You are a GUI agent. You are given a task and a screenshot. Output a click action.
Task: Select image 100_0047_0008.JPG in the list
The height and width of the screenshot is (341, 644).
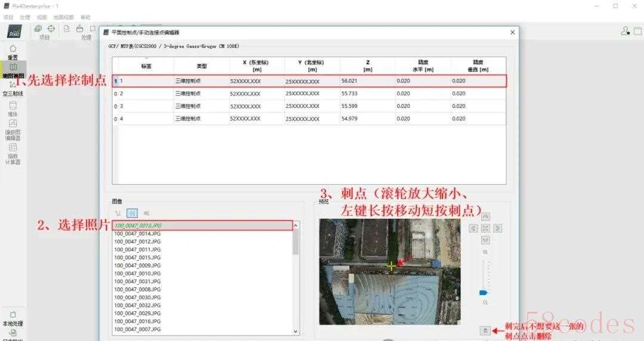point(202,289)
